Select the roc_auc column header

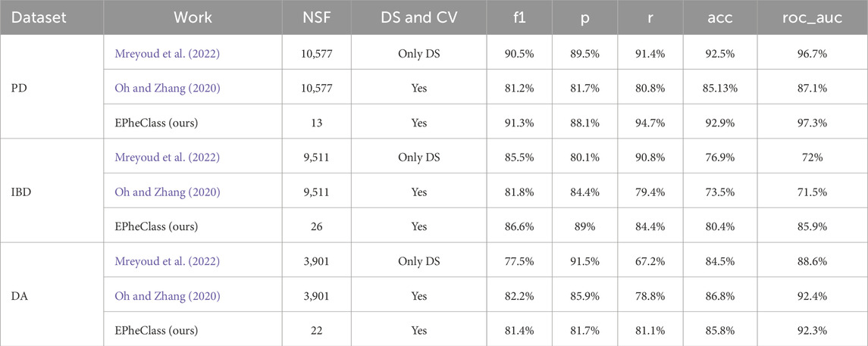(812, 16)
